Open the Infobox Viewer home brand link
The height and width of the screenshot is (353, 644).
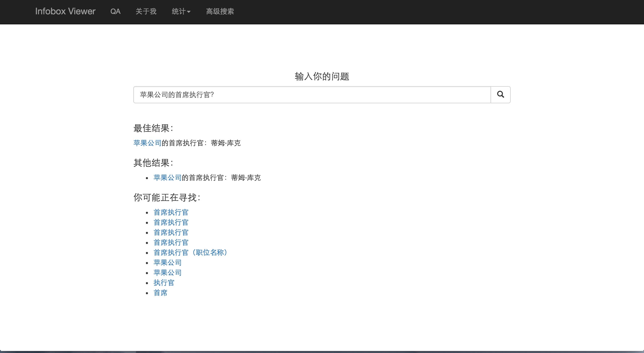pos(65,11)
